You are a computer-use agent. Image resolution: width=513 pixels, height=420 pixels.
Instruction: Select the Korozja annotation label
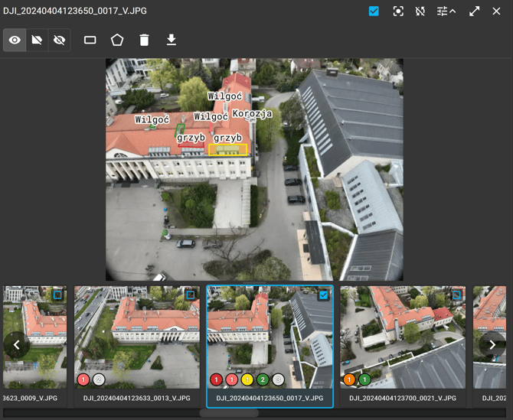(x=252, y=113)
